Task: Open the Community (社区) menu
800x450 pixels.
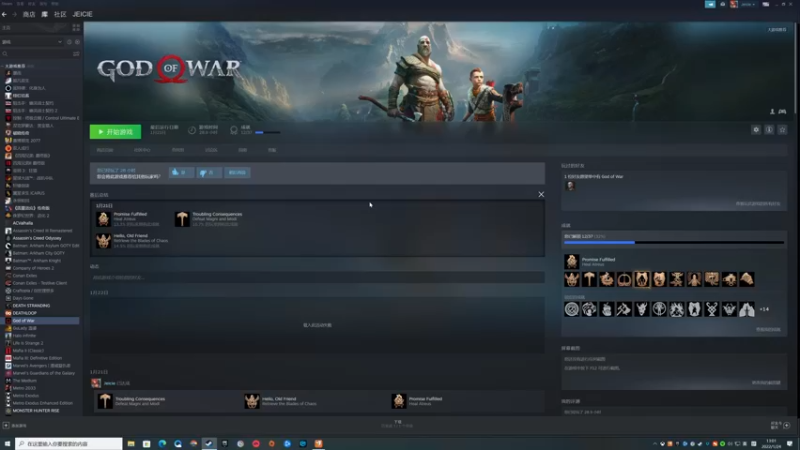Action: coord(60,14)
